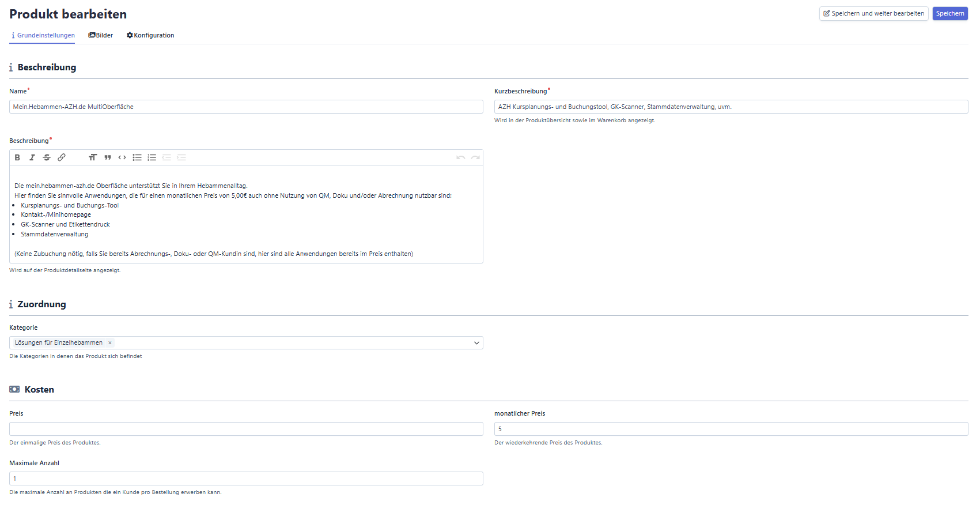Switch to the Bilder tab
Screen dimensions: 980x505
click(101, 35)
